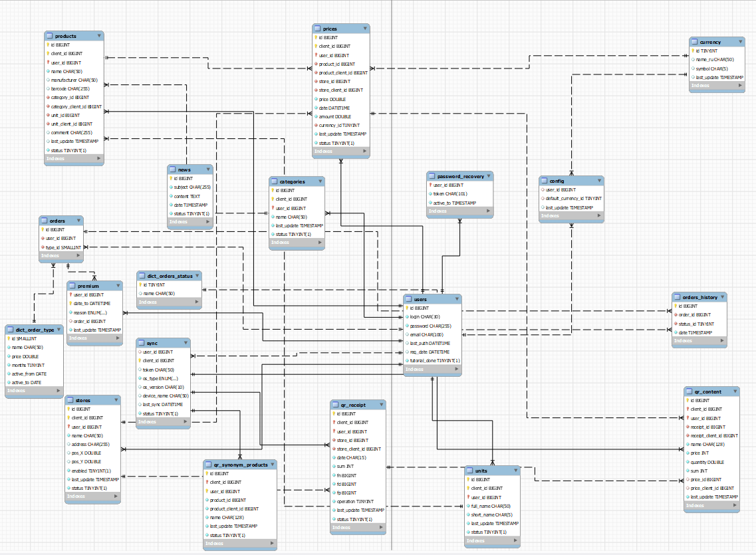Click the qr_receipt table icon

336,405
